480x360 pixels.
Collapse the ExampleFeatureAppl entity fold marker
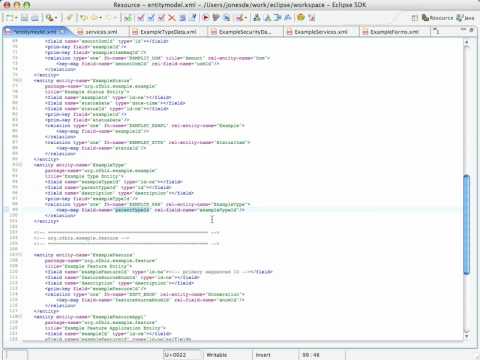pos(21,316)
